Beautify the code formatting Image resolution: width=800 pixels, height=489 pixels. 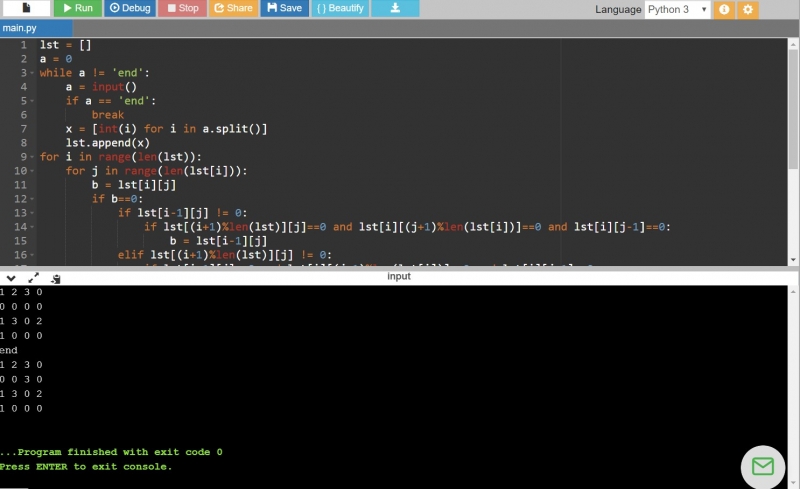click(x=340, y=8)
